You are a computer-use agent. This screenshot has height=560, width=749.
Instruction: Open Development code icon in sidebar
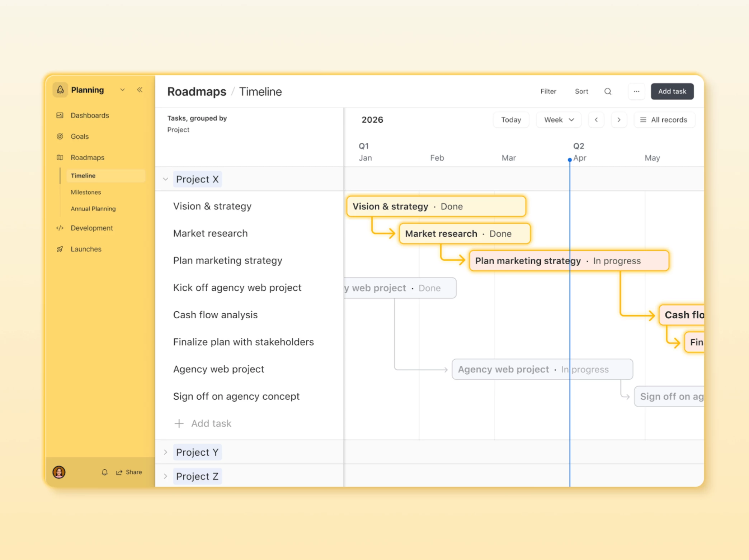click(x=60, y=228)
